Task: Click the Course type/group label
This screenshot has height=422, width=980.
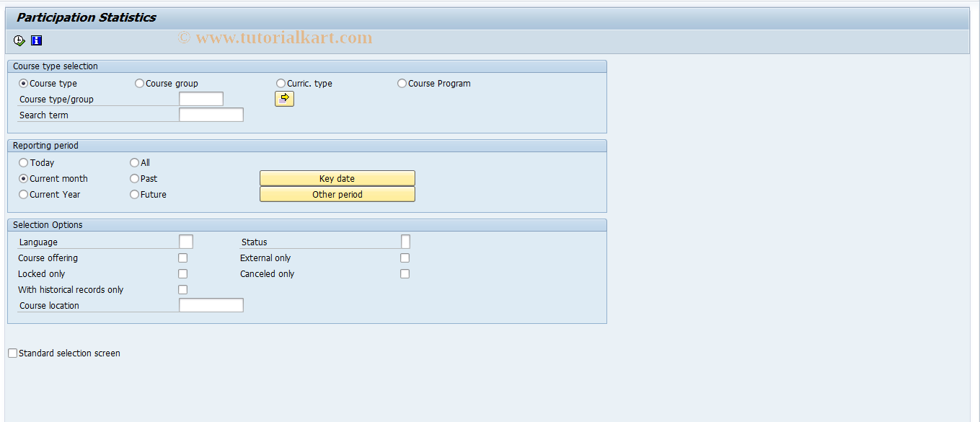Action: click(x=56, y=100)
